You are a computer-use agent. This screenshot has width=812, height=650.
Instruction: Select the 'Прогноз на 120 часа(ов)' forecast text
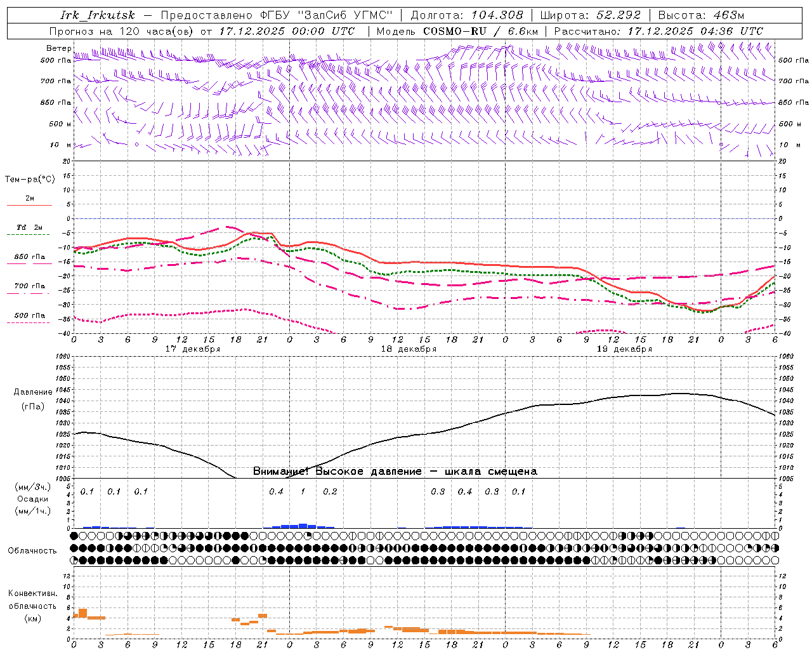(x=122, y=31)
